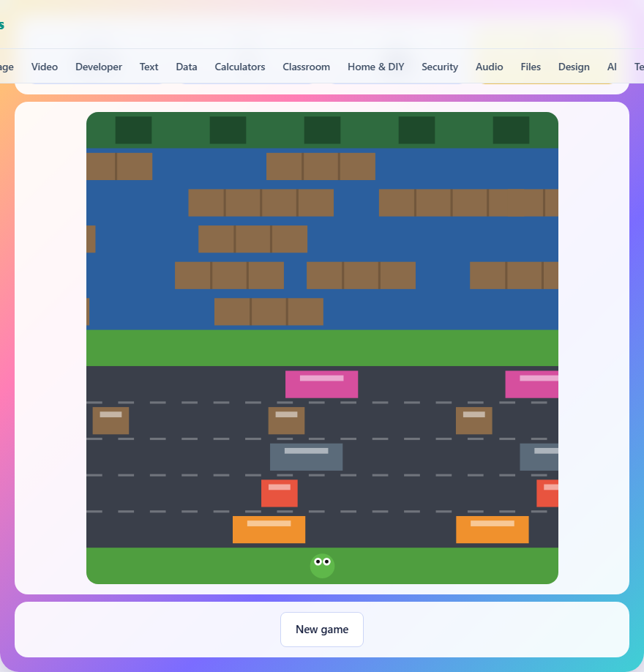Click the fully visible pink car
Screen dimensions: 644x672
coord(322,384)
